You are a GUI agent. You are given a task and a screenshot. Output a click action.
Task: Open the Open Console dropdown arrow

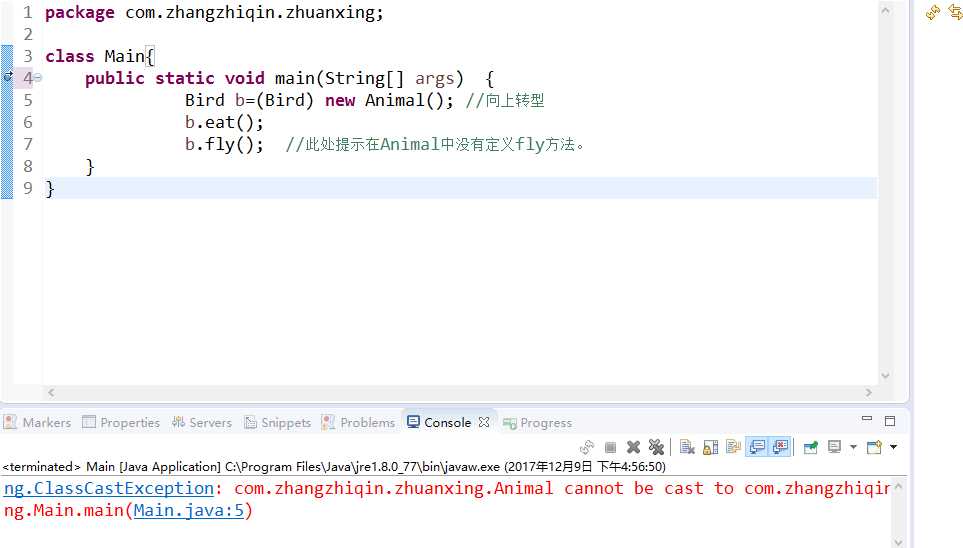[894, 447]
